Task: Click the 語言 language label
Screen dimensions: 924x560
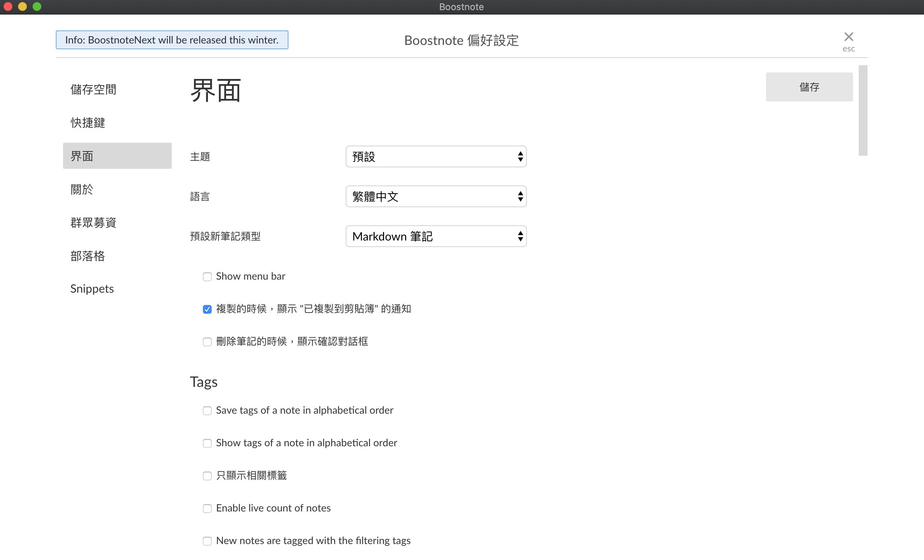Action: (x=200, y=196)
